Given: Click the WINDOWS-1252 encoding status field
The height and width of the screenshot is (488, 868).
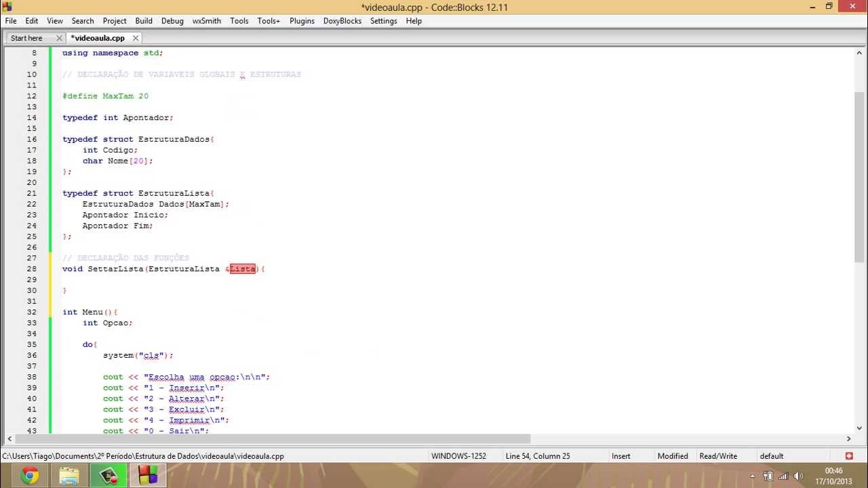Looking at the screenshot, I should click(x=458, y=456).
